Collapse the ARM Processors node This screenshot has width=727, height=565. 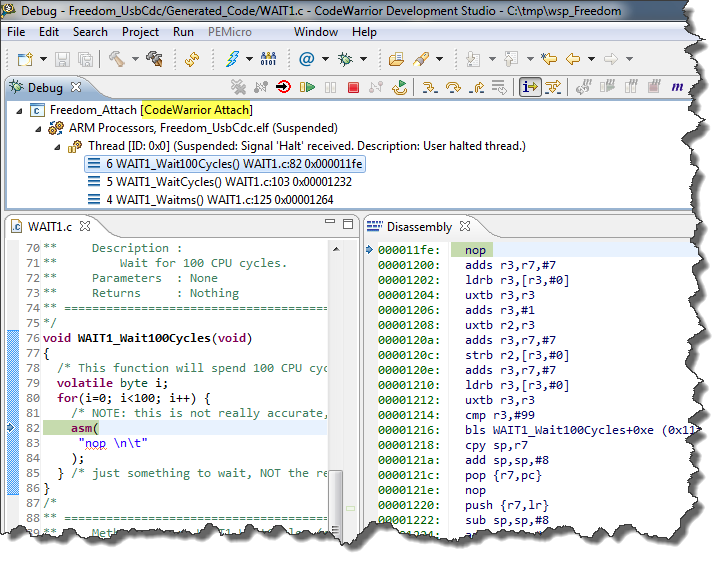(38, 129)
